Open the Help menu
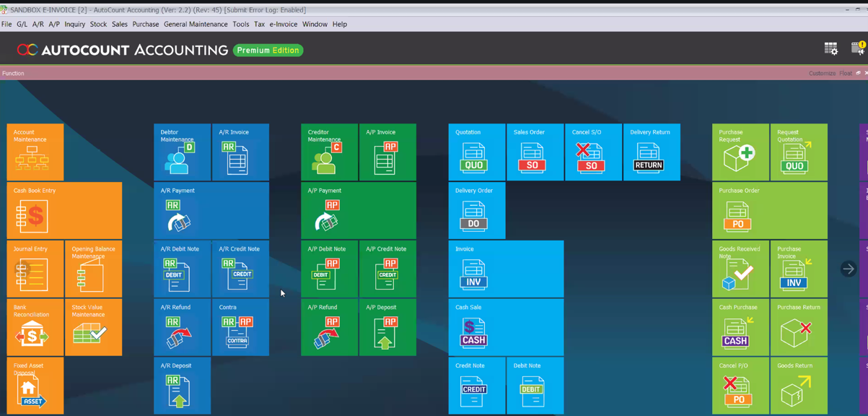Screen dimensions: 868x416 340,24
